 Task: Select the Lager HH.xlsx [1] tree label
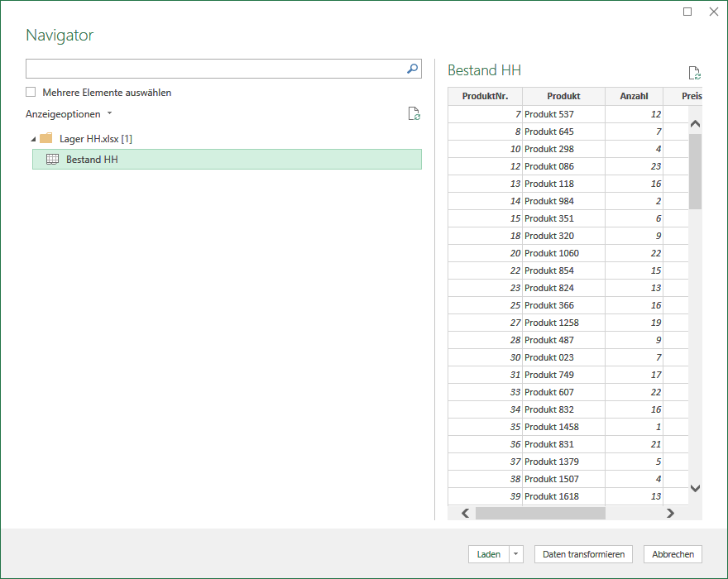coord(96,139)
